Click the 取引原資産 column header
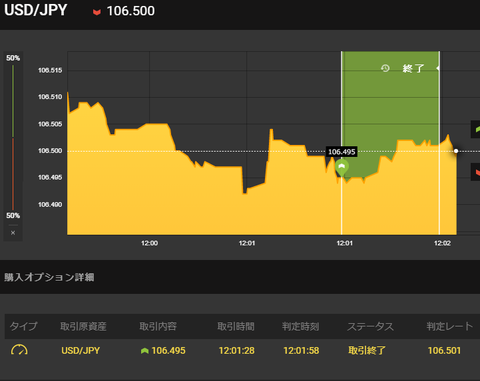Screen dimensions: 480x381 tap(83, 326)
